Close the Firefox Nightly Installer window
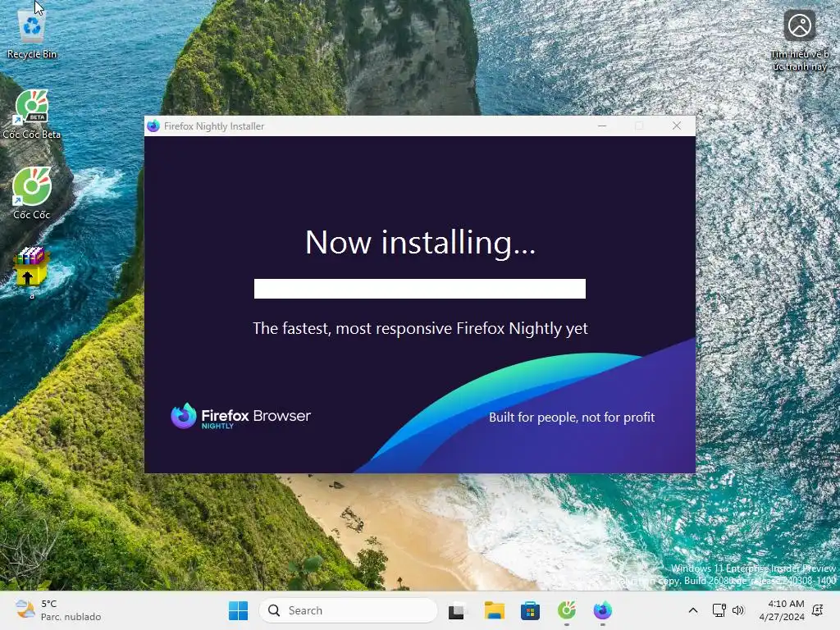Image resolution: width=840 pixels, height=630 pixels. 677,126
